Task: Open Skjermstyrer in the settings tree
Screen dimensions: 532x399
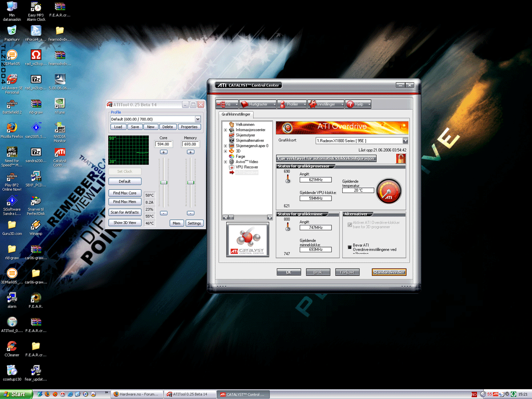Action: coord(245,135)
